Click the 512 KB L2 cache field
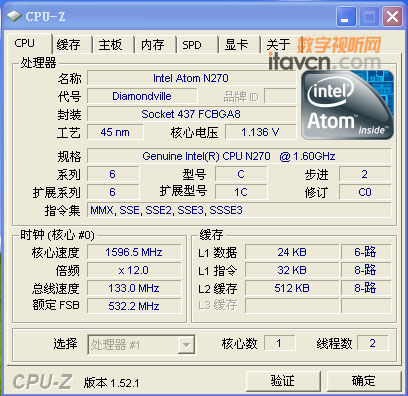Image resolution: width=408 pixels, height=396 pixels. click(x=292, y=288)
